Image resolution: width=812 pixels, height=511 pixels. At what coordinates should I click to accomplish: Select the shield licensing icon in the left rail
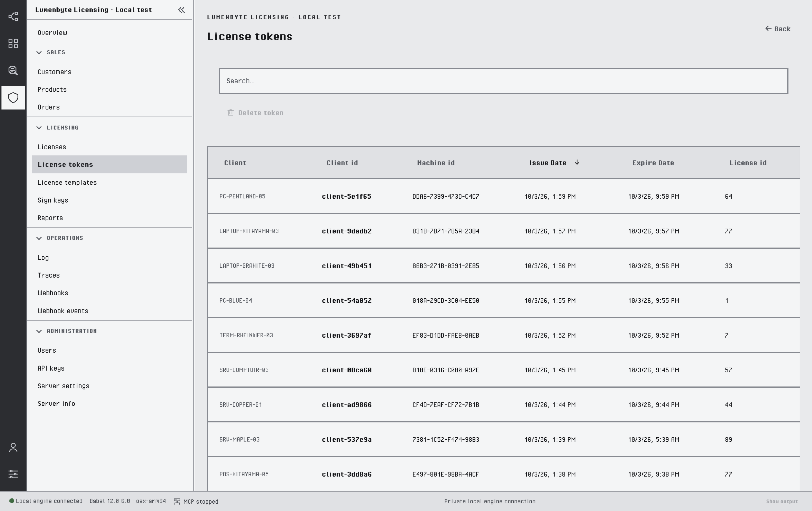(13, 98)
